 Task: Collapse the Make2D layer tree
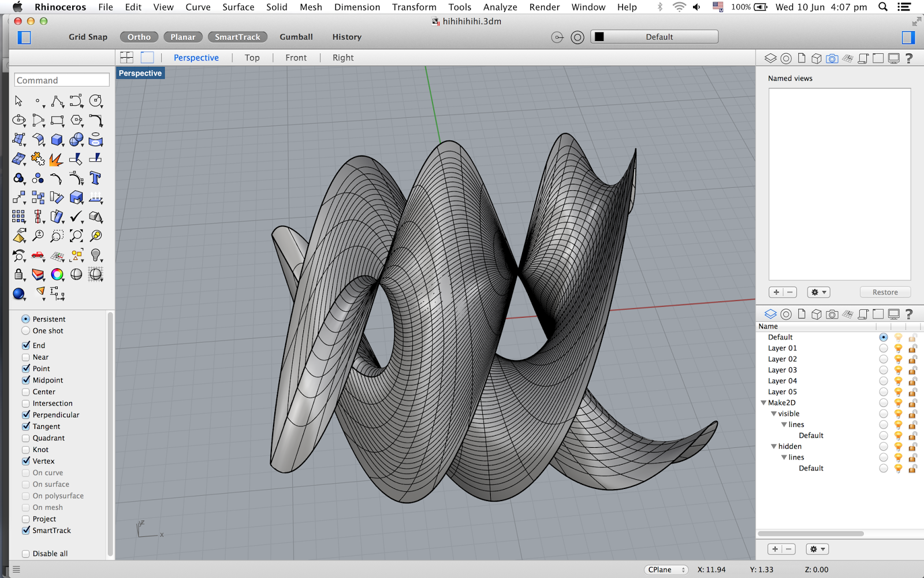764,402
